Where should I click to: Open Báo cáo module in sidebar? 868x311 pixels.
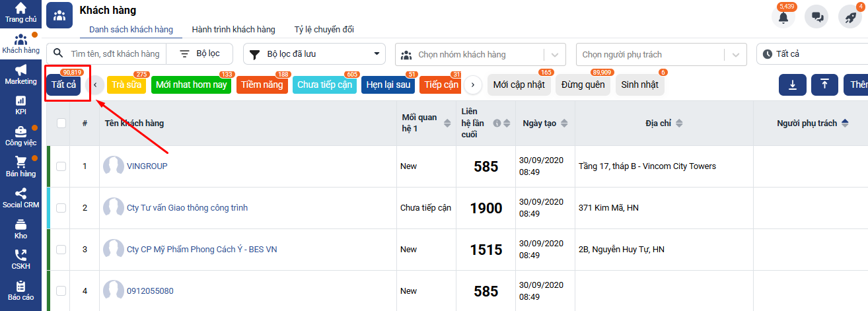[20, 291]
